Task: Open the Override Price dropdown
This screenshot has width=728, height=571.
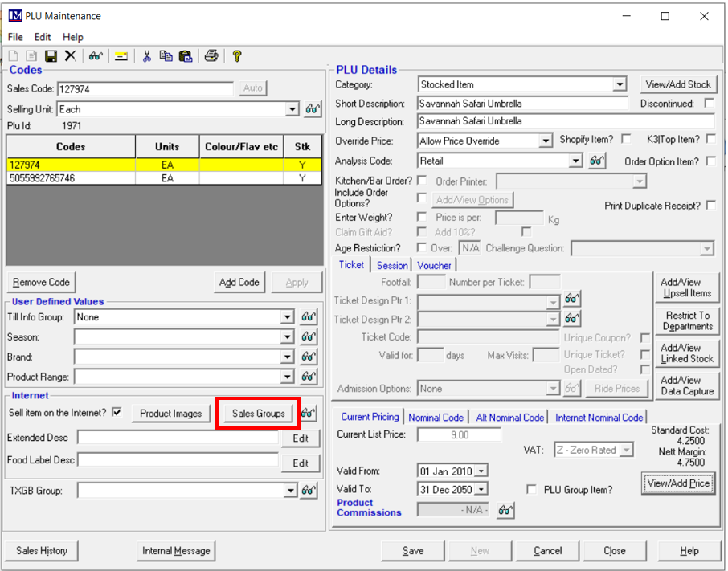Action: 546,141
